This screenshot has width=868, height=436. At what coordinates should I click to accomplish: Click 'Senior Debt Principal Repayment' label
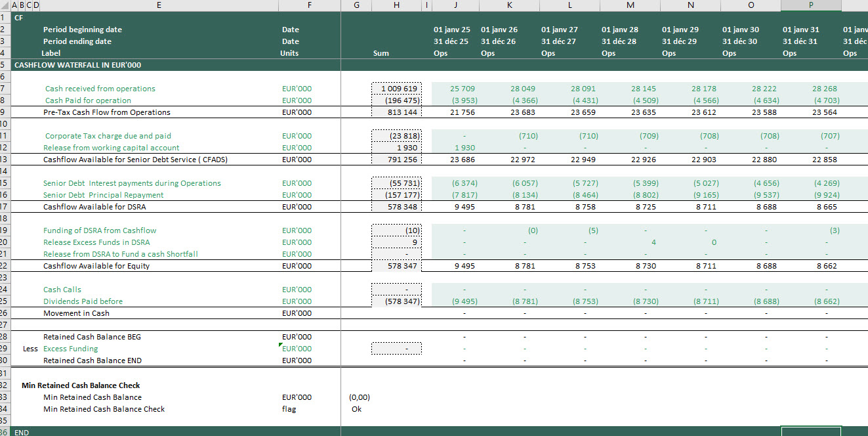click(104, 195)
